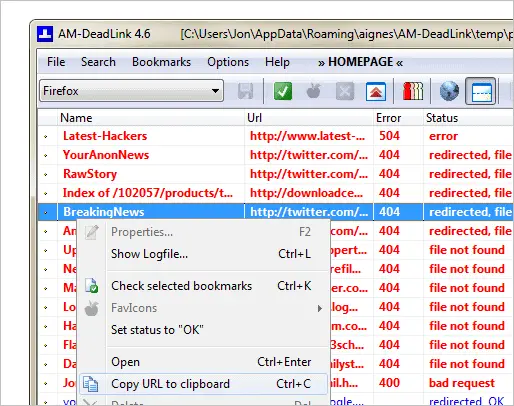
Task: Click the globe browser toolbar icon
Action: click(449, 91)
